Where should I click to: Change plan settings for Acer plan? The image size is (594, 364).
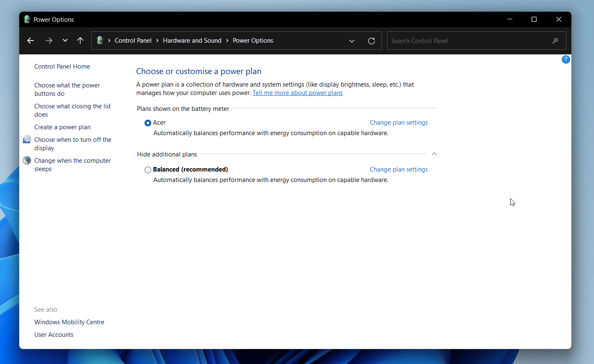[x=398, y=122]
